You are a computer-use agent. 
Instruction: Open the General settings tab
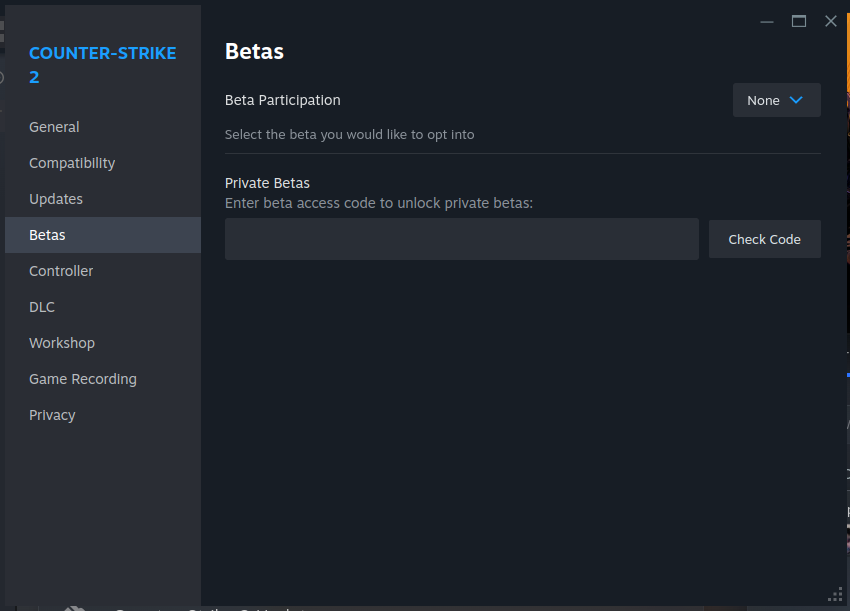pos(54,127)
